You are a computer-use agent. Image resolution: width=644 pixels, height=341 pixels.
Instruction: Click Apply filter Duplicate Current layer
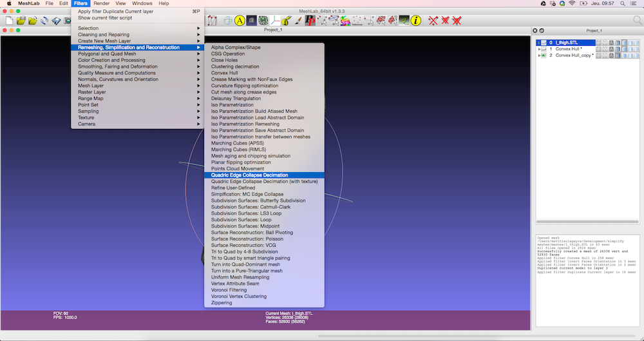coord(138,12)
